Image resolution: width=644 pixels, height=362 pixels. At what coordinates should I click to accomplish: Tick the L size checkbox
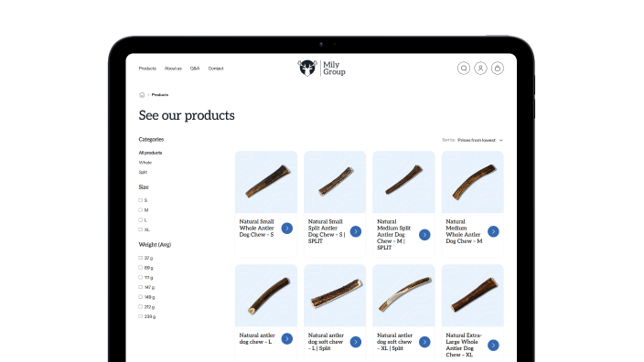click(x=141, y=219)
